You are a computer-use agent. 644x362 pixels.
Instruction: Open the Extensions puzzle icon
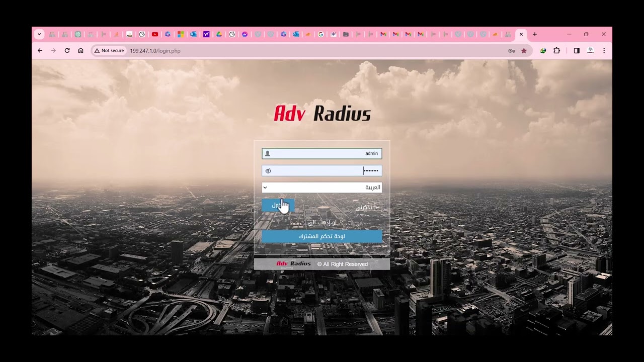coord(556,50)
